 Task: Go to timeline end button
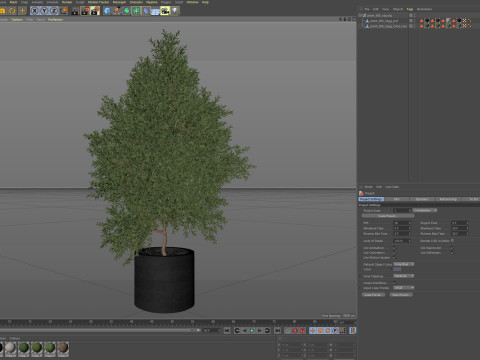[x=277, y=330]
